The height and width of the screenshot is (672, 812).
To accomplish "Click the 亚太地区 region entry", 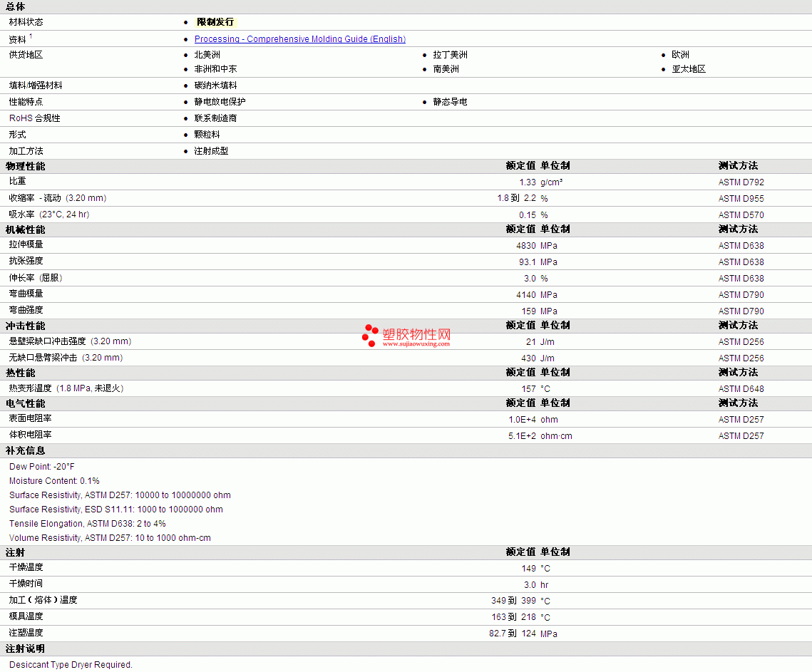I will tap(688, 69).
